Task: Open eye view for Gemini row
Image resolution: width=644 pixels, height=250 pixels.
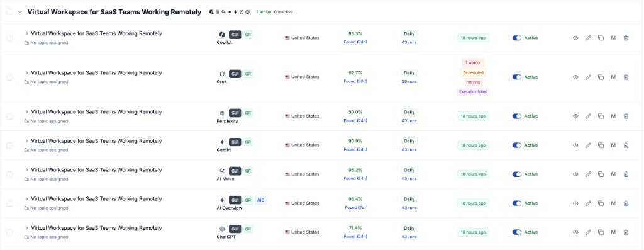Action: (x=575, y=145)
